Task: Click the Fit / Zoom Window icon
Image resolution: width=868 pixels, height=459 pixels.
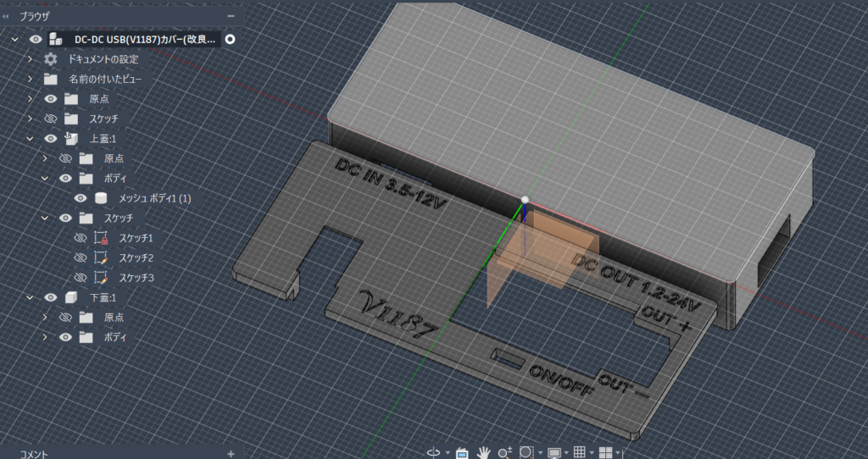Action: tap(526, 452)
